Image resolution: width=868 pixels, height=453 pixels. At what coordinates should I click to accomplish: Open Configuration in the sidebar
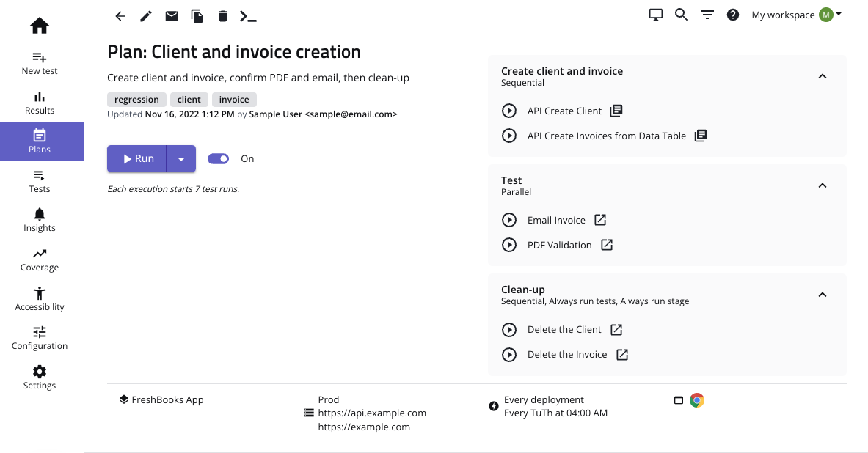[40, 339]
